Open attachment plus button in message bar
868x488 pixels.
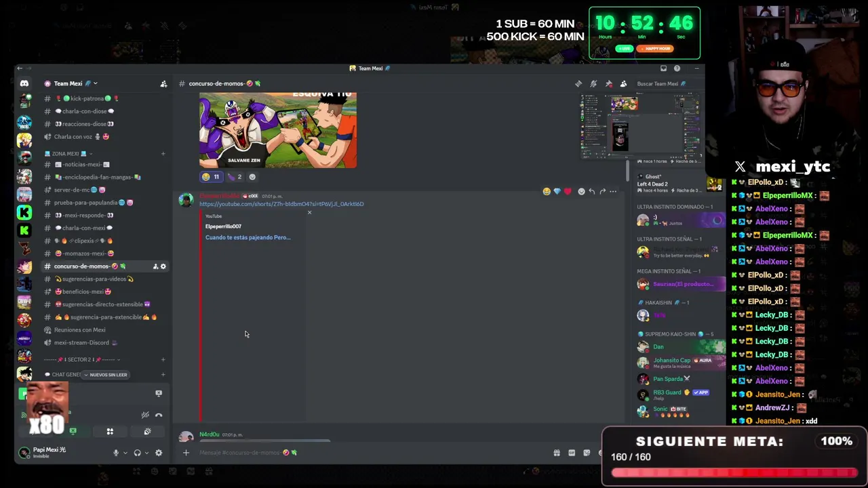point(186,453)
